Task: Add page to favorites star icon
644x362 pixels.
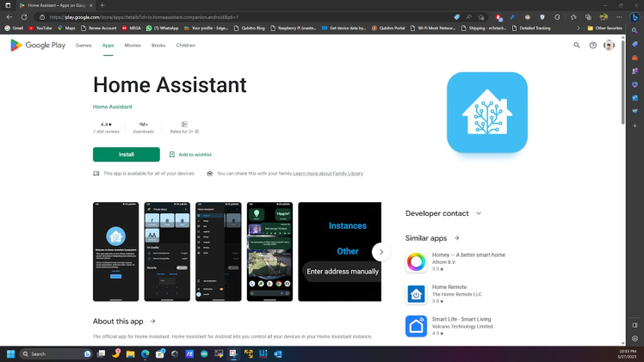Action: pos(481,17)
